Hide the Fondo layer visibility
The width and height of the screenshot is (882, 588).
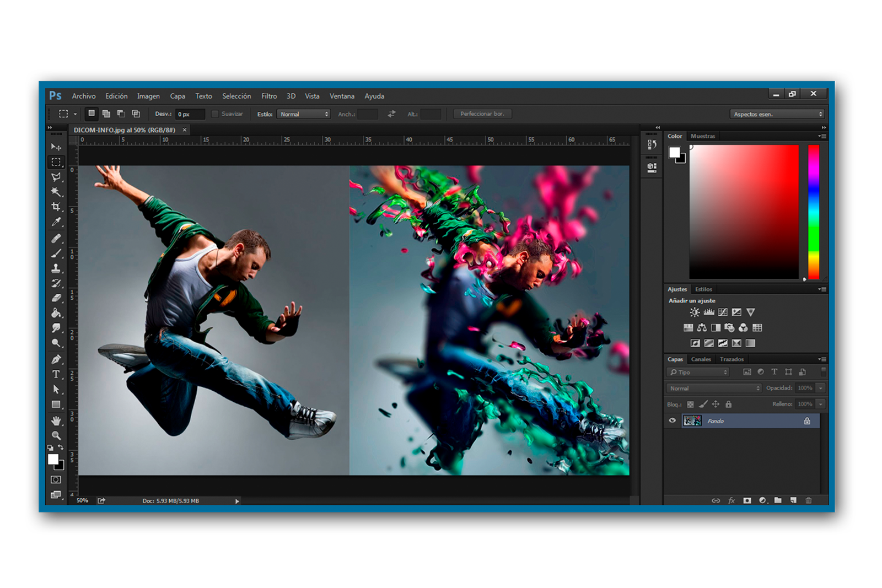click(672, 420)
